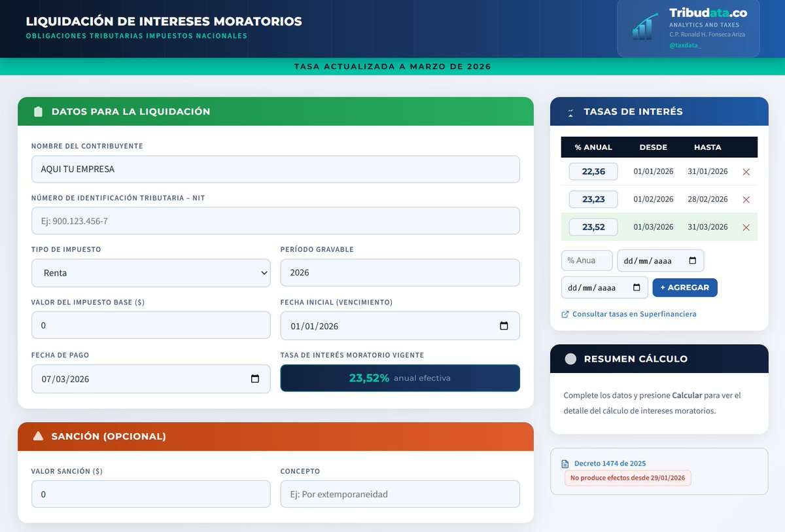Screen dimensions: 785x532
Task: Click the No produce efectos desde 29/01/2026 badge
Action: 628,478
